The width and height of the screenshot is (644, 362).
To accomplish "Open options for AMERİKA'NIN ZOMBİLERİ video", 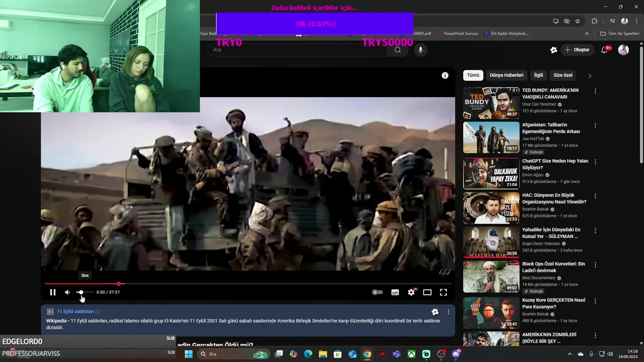I will (595, 335).
